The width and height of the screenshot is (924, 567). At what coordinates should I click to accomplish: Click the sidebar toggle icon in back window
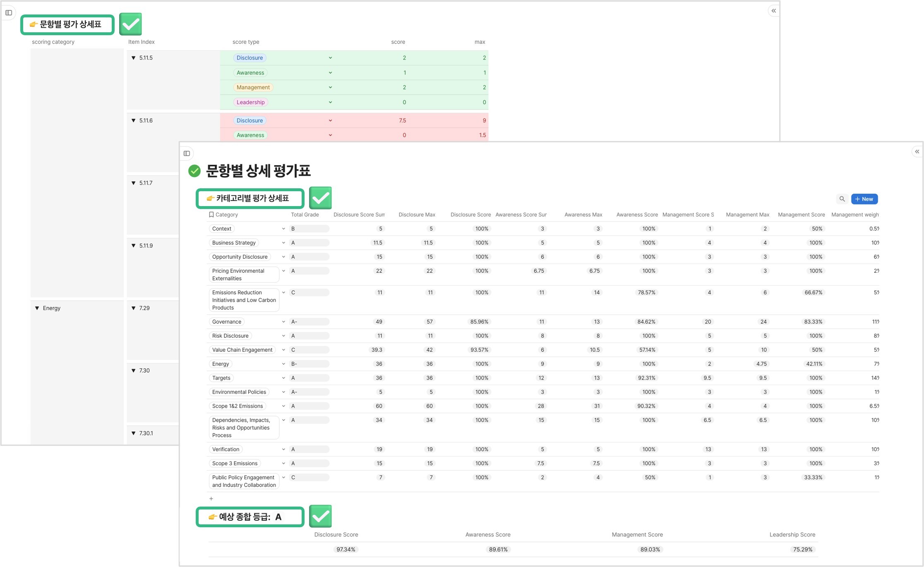(x=9, y=13)
